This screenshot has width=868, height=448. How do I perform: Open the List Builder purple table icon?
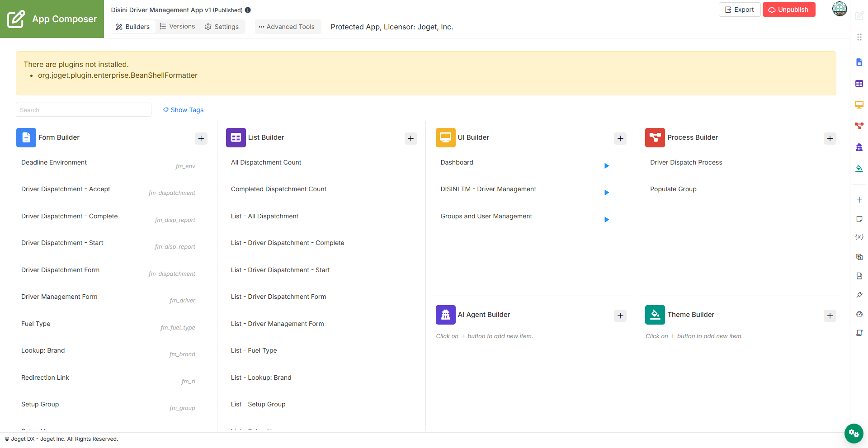click(x=236, y=137)
